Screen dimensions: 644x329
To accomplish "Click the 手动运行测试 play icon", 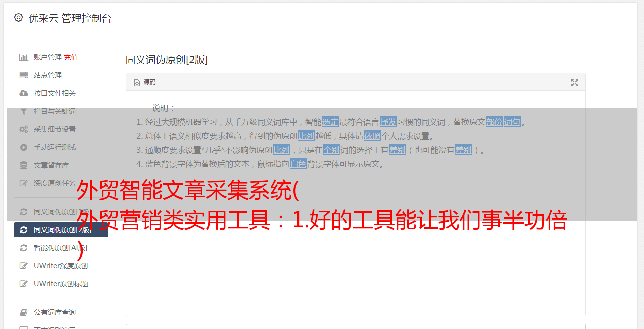I will coord(23,147).
